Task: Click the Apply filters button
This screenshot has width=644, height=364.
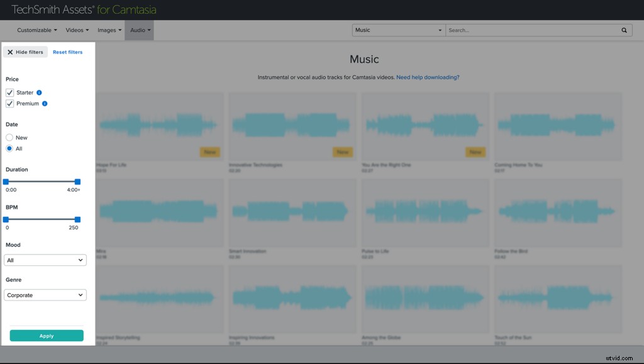Action: pos(46,335)
